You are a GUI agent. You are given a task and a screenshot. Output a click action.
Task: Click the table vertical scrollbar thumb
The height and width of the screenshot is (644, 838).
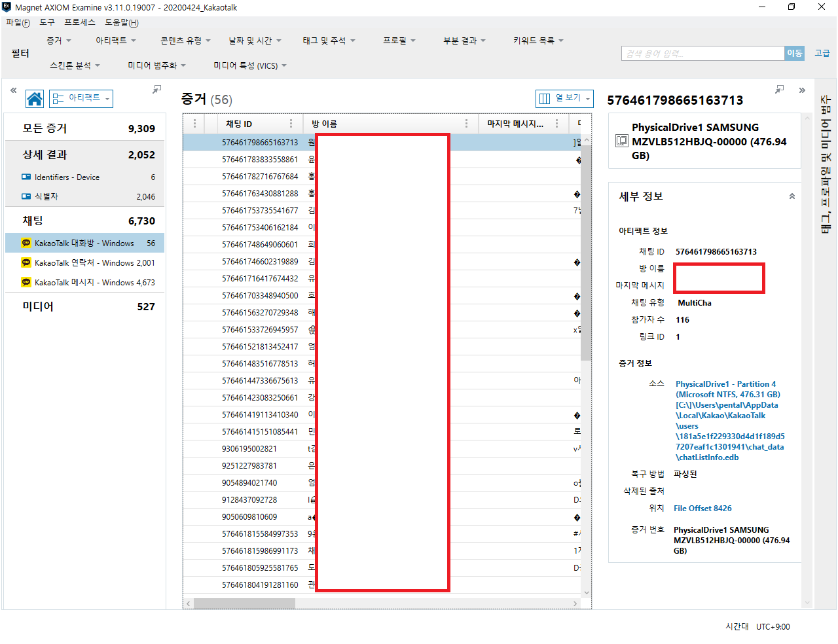tap(586, 252)
